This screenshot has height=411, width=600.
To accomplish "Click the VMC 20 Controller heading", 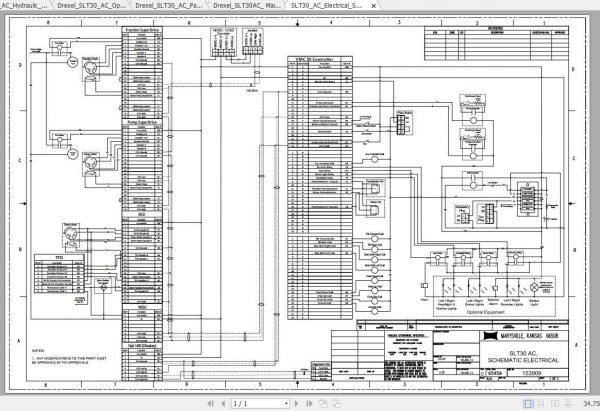I will [314, 59].
